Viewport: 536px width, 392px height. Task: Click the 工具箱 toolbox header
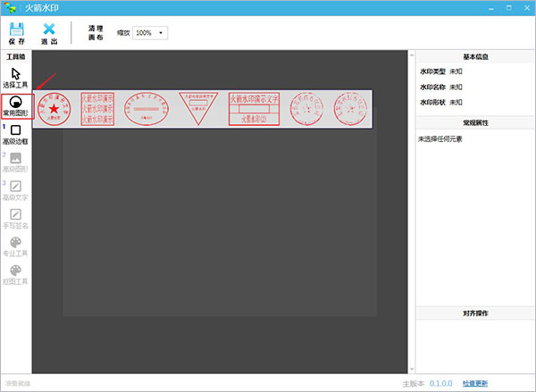16,57
